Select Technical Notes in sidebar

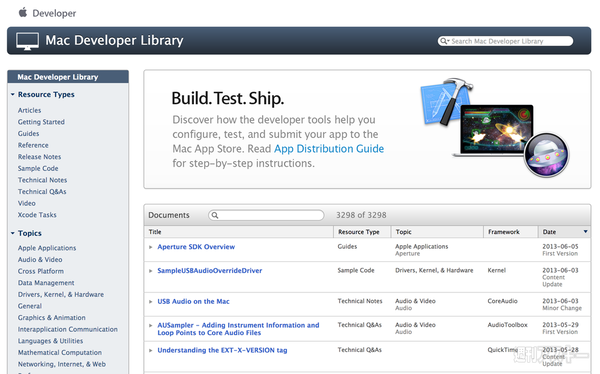pyautogui.click(x=42, y=180)
